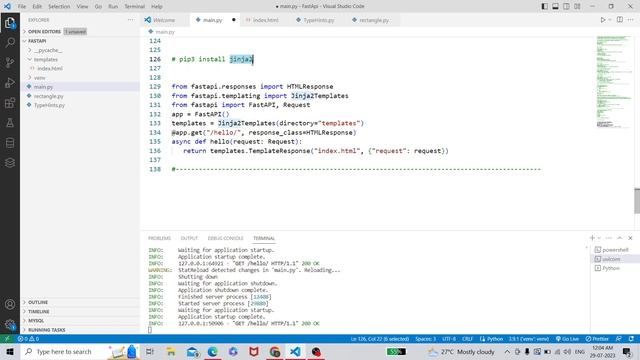Open the Accounts menu icon

pyautogui.click(x=10, y=304)
